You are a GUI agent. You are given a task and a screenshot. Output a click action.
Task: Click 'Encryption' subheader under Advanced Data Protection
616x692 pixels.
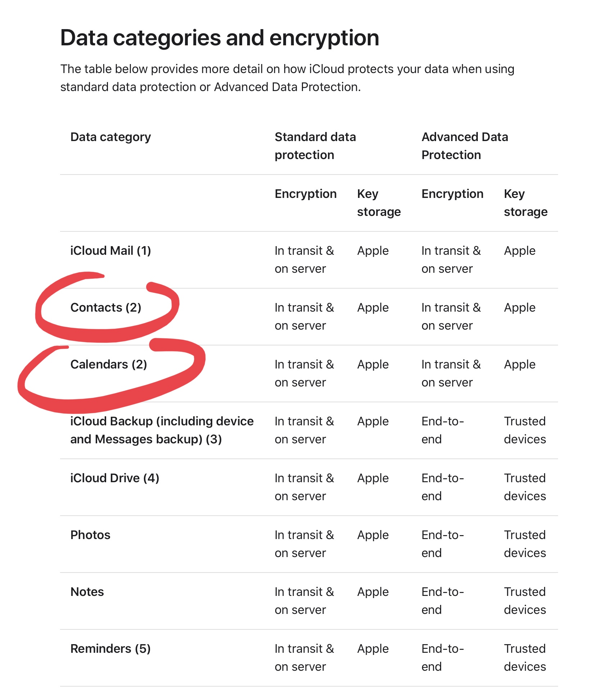(452, 194)
